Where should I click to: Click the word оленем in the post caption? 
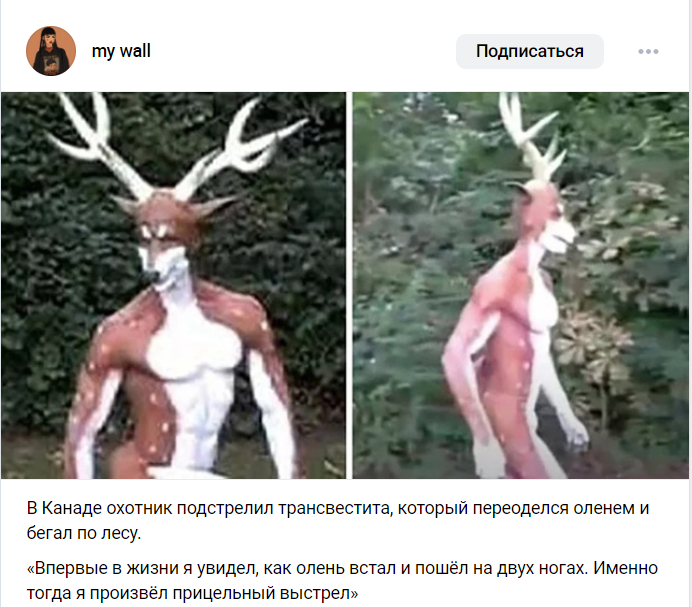[603, 509]
